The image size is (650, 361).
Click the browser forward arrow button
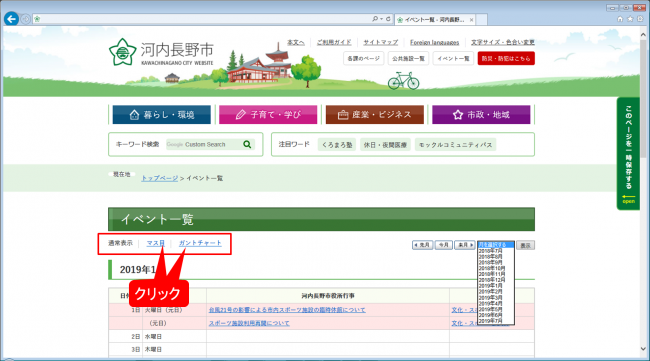pos(26,19)
